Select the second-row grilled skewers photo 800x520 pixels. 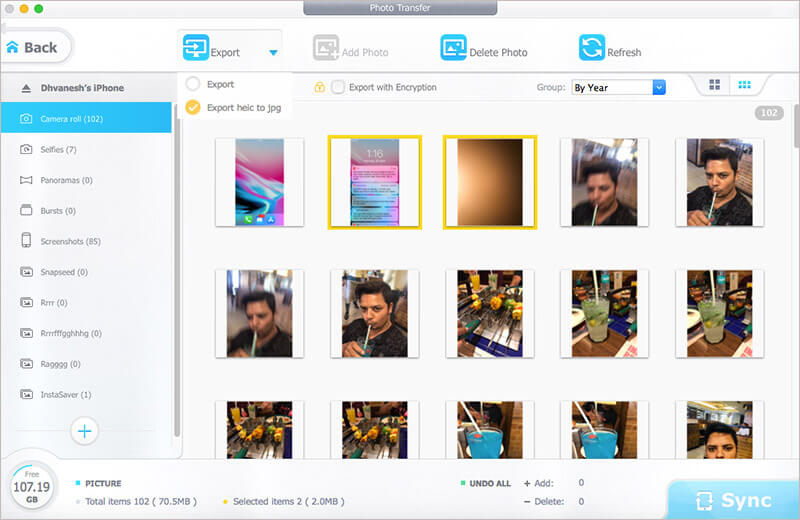click(490, 313)
